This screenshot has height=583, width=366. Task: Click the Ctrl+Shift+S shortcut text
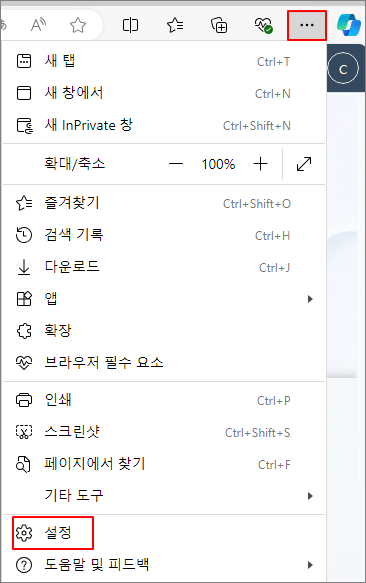click(x=257, y=433)
